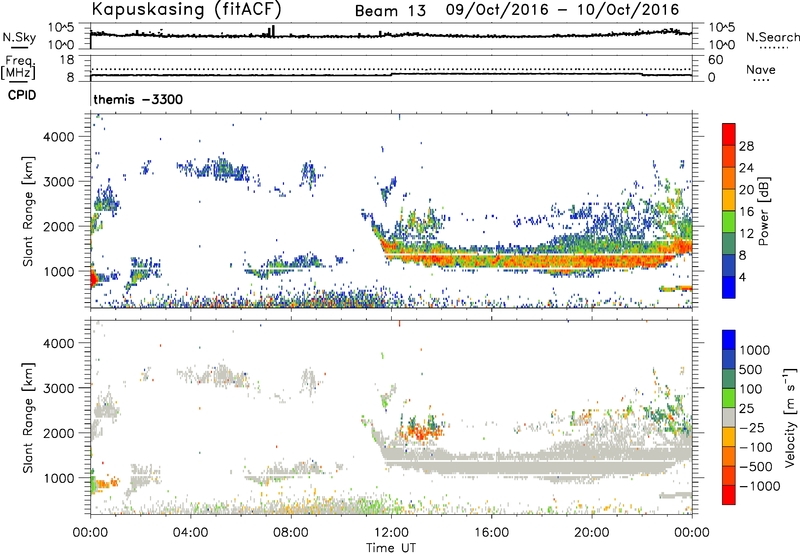800x554 pixels.
Task: Click the '60' Nave axis tick label
Action: click(716, 60)
